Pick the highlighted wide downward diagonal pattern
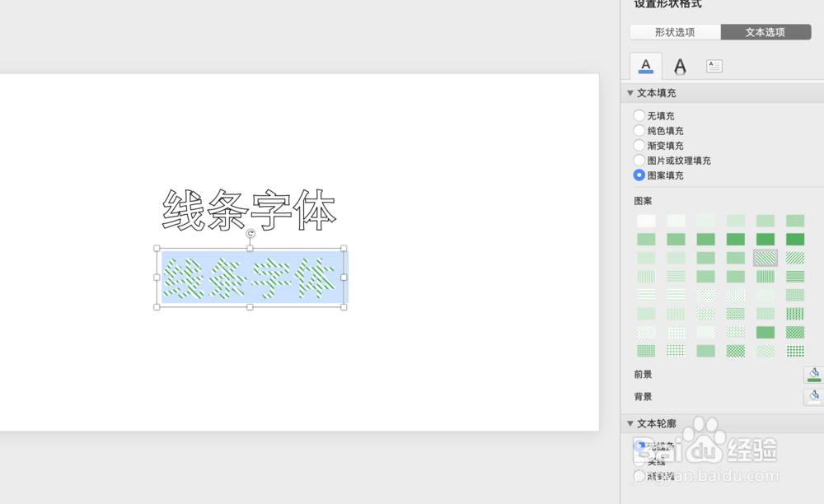Viewport: 824px width, 504px height. (x=765, y=258)
